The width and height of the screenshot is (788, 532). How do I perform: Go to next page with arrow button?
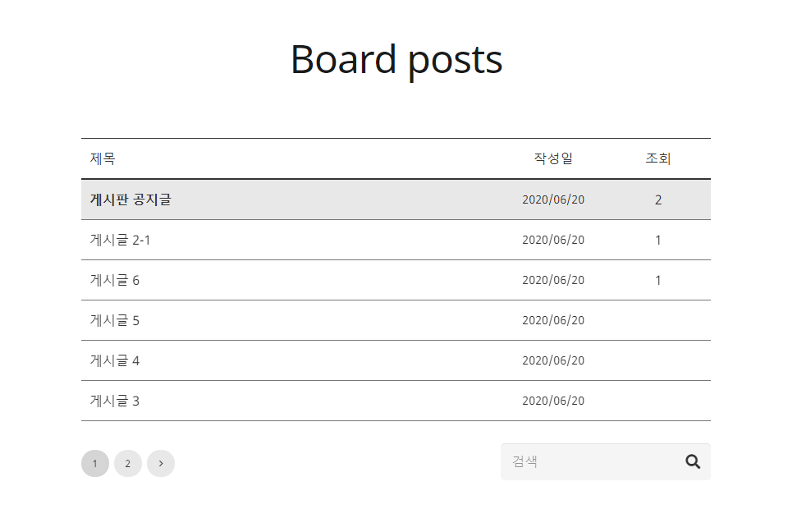(x=161, y=463)
